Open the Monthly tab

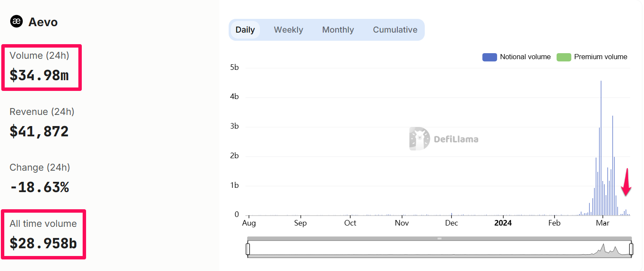pyautogui.click(x=338, y=30)
